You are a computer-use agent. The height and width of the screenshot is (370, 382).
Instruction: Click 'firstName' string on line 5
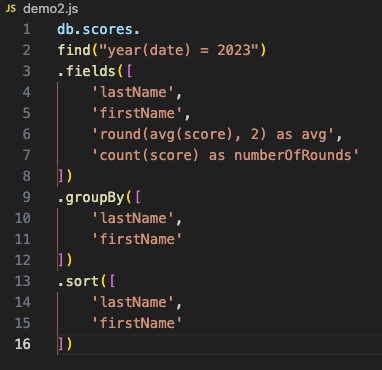point(137,113)
